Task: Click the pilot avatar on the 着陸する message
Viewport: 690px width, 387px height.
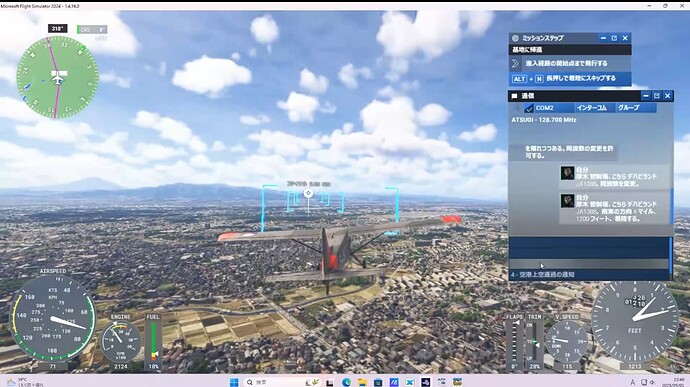Action: [x=567, y=201]
